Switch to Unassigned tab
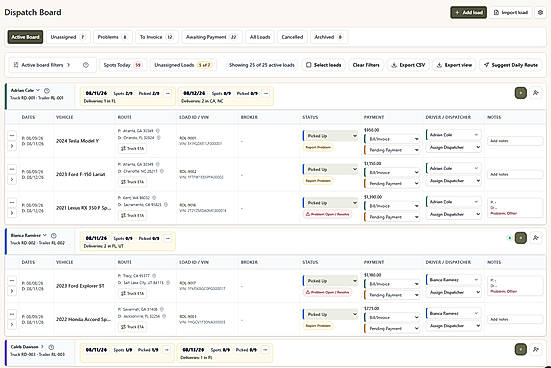Viewport: 551px width, 368px height. tap(68, 37)
